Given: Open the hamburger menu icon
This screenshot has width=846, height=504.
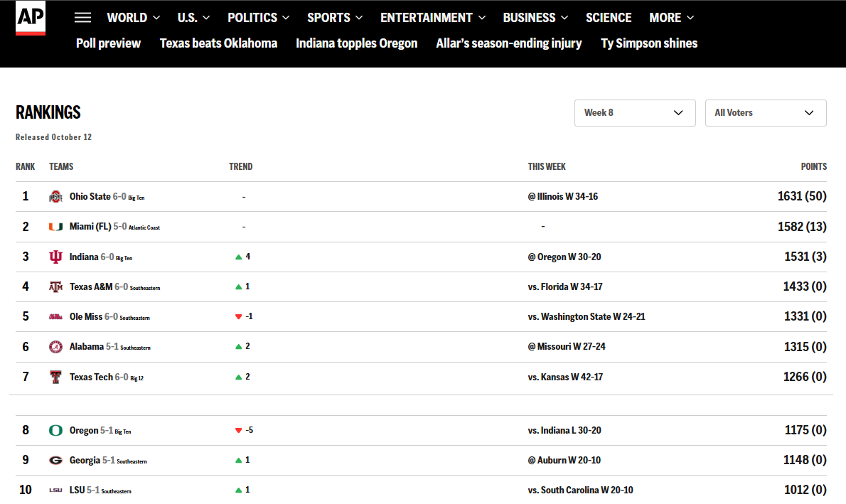Looking at the screenshot, I should [83, 18].
